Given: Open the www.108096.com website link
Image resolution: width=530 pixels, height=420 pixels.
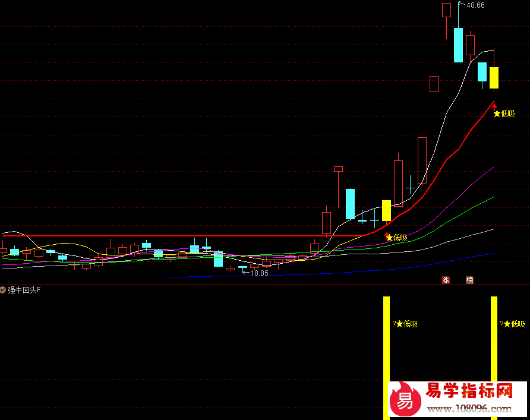Looking at the screenshot, I should click(469, 409).
